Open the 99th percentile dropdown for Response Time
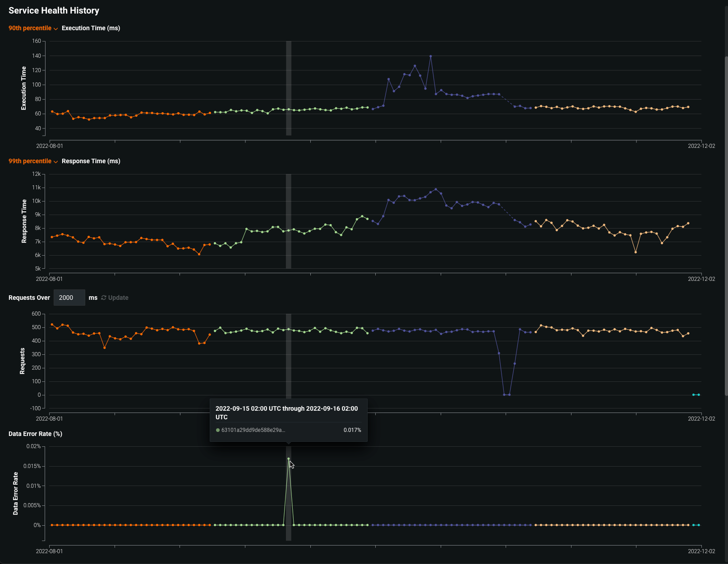The image size is (728, 564). pyautogui.click(x=30, y=161)
